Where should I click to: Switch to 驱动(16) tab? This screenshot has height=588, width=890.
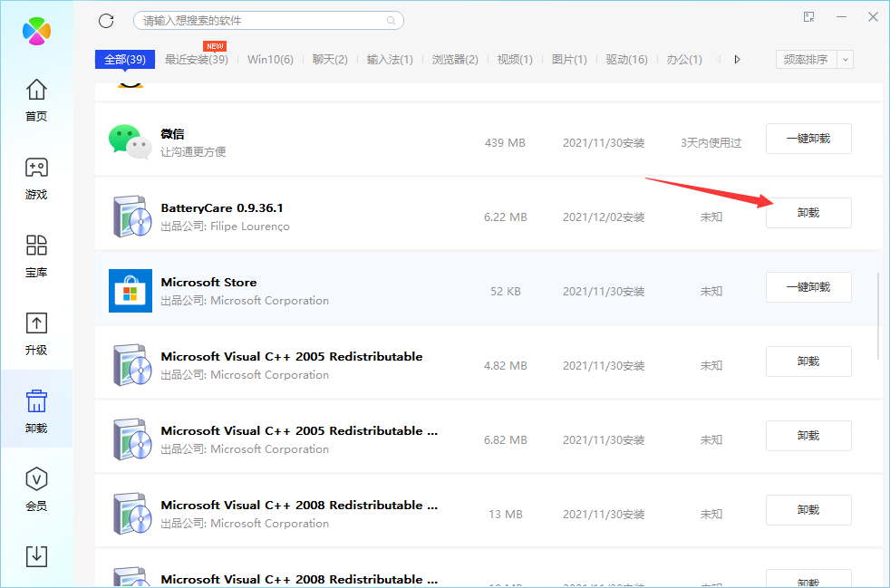pyautogui.click(x=626, y=60)
